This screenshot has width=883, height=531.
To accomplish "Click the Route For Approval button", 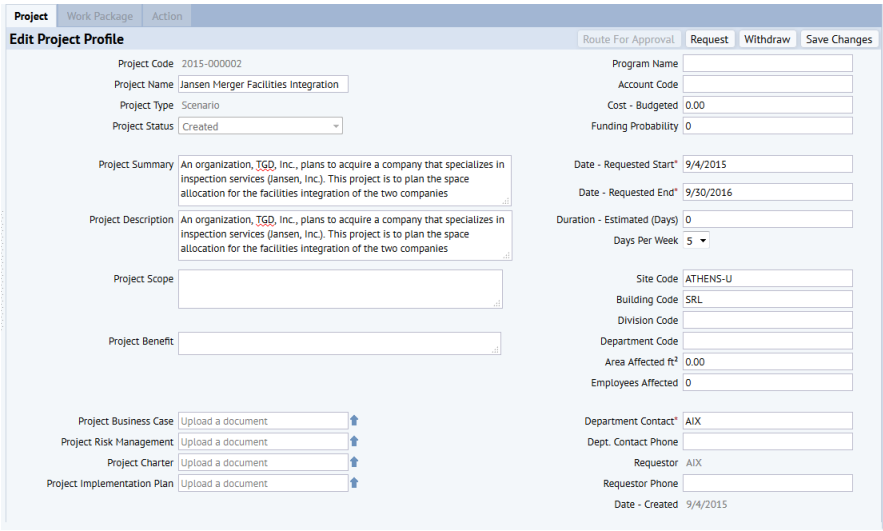I will [x=628, y=39].
